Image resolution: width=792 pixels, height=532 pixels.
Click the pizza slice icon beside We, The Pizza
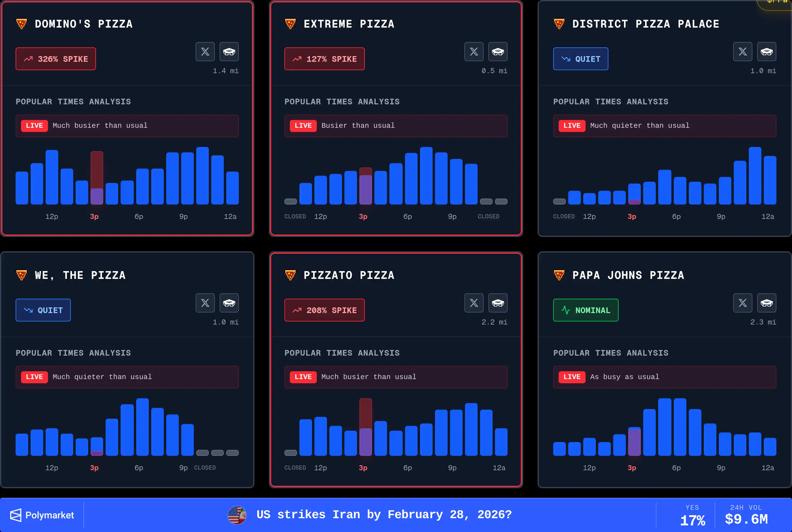21,275
